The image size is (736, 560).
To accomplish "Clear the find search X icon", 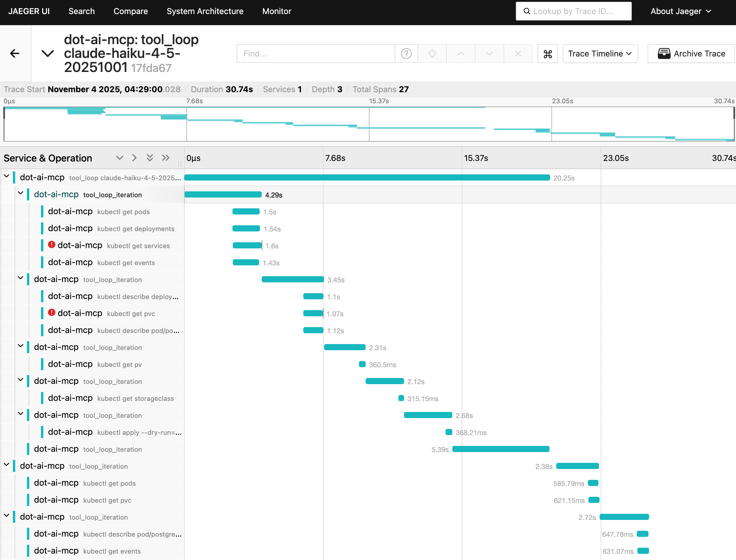I will tap(518, 54).
